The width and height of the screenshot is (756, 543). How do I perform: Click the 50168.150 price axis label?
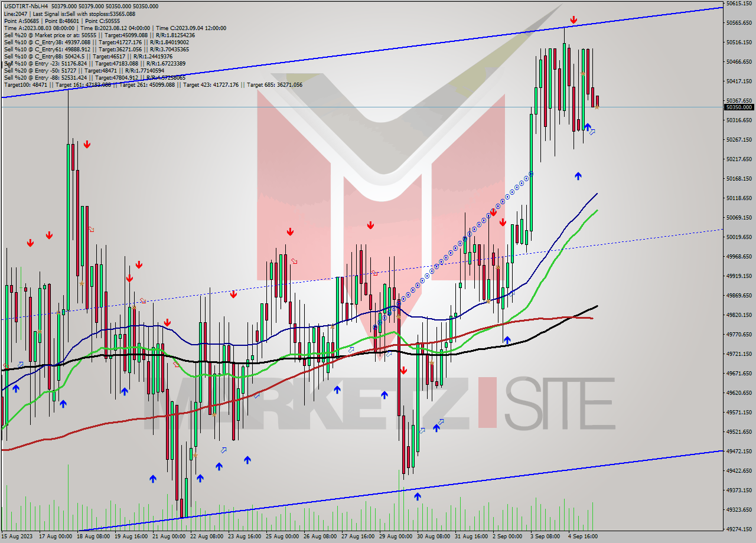pos(739,179)
